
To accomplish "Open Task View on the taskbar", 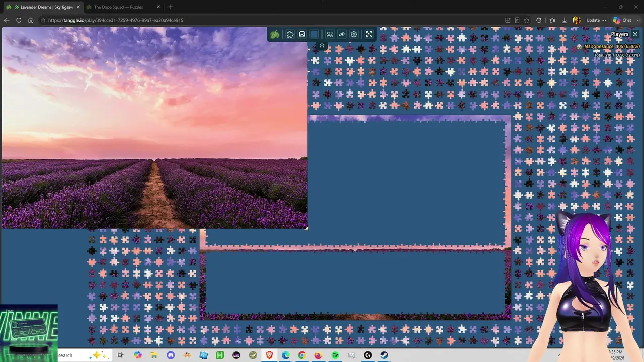I will click(x=121, y=355).
